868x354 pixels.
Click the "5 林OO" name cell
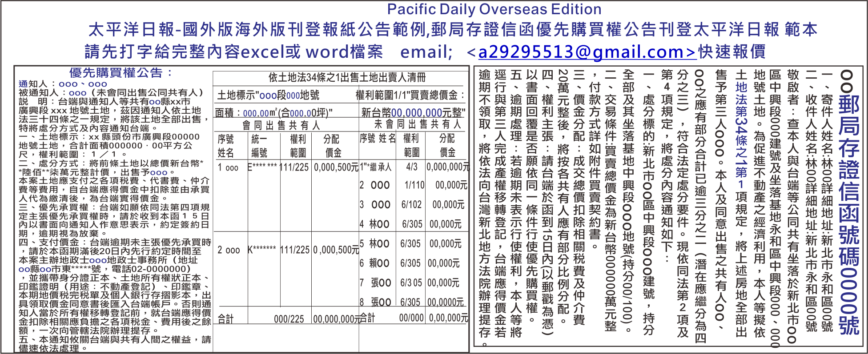(374, 244)
